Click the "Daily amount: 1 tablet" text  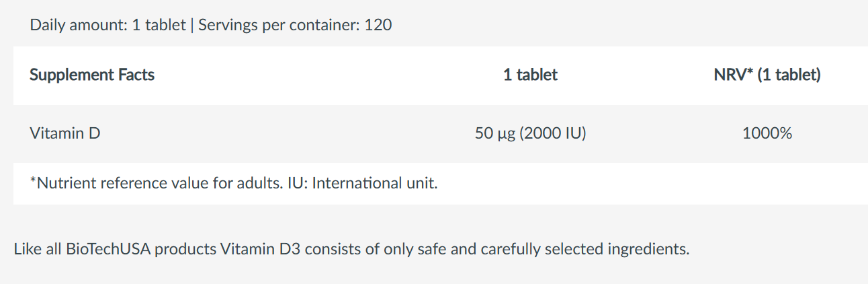coord(107,26)
